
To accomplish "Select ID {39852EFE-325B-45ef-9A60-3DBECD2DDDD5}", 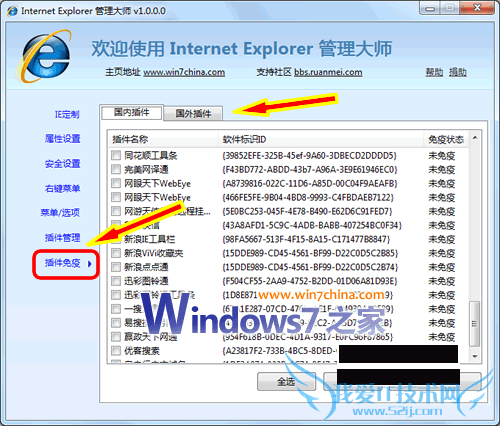I will coord(309,156).
